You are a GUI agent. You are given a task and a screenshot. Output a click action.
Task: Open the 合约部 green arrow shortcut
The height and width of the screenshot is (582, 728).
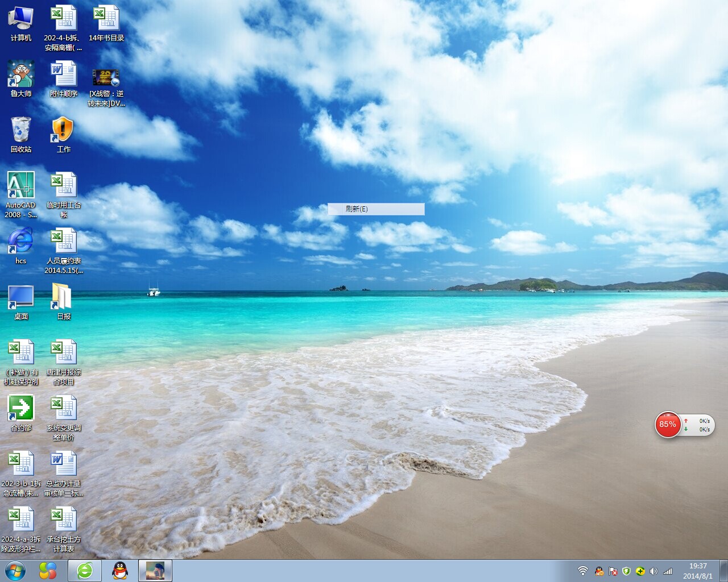coord(21,414)
